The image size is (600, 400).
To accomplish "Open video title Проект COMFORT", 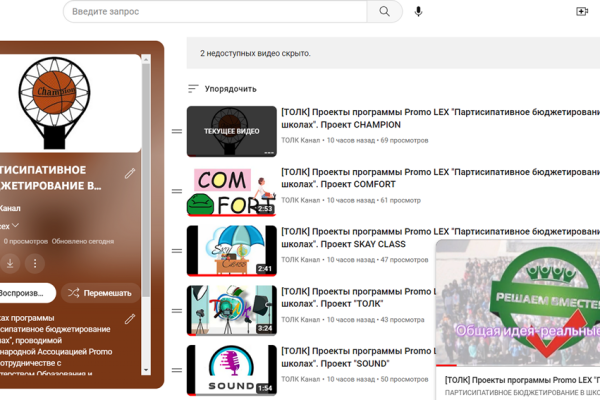I will point(440,178).
